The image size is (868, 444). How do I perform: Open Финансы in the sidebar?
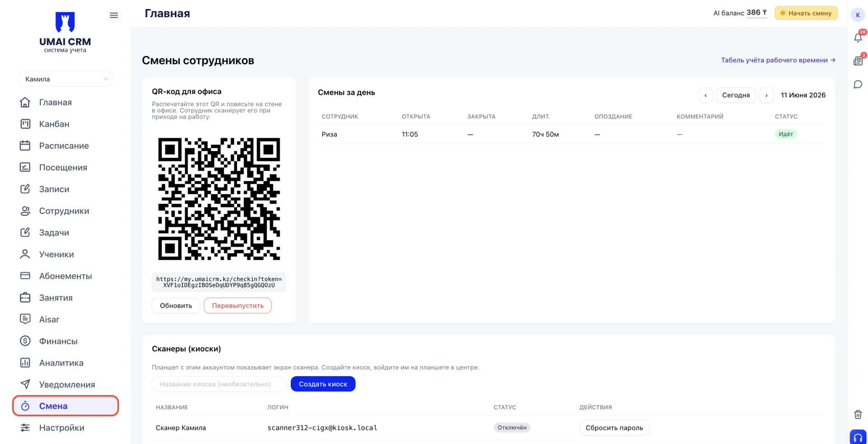pyautogui.click(x=58, y=341)
